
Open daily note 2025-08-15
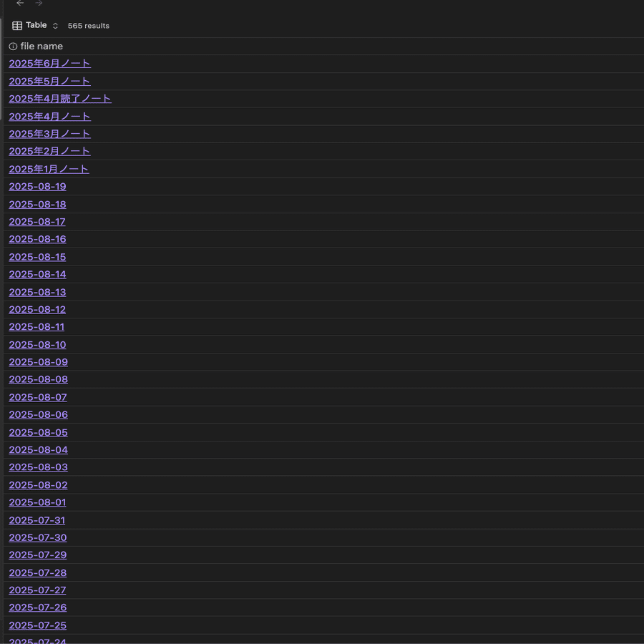click(37, 257)
